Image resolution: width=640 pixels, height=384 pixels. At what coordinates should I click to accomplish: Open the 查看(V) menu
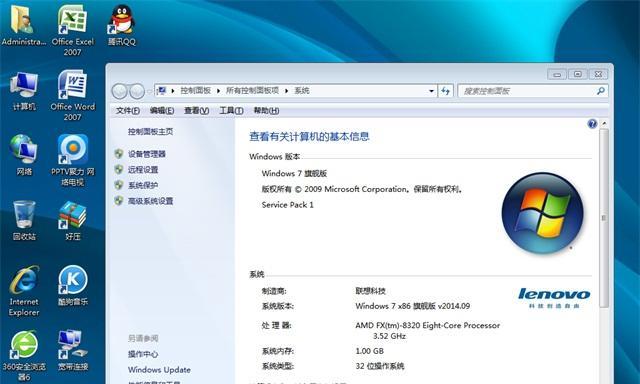tap(197, 111)
